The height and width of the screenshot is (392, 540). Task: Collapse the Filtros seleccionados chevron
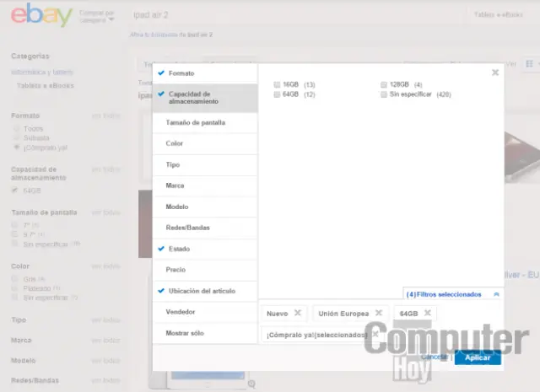click(496, 294)
